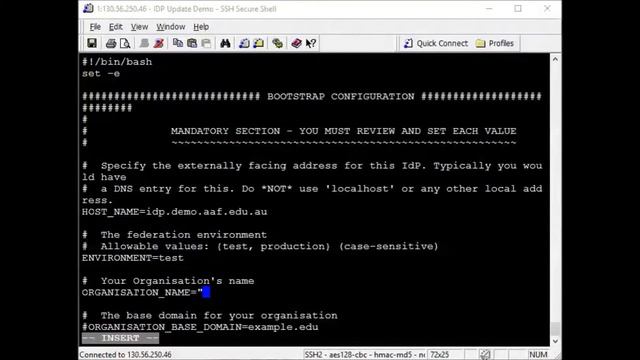The width and height of the screenshot is (640, 360).
Task: Click the Disconnect icon
Action: (x=159, y=43)
